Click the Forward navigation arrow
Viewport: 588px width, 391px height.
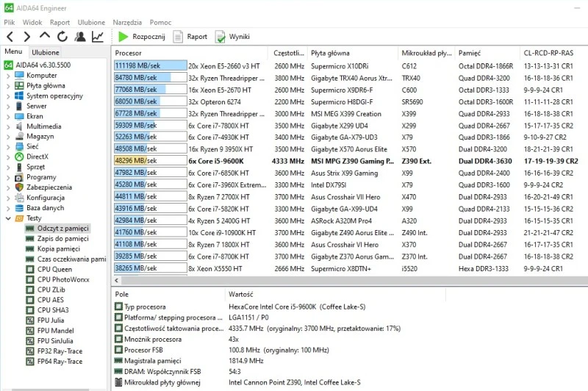pyautogui.click(x=27, y=37)
